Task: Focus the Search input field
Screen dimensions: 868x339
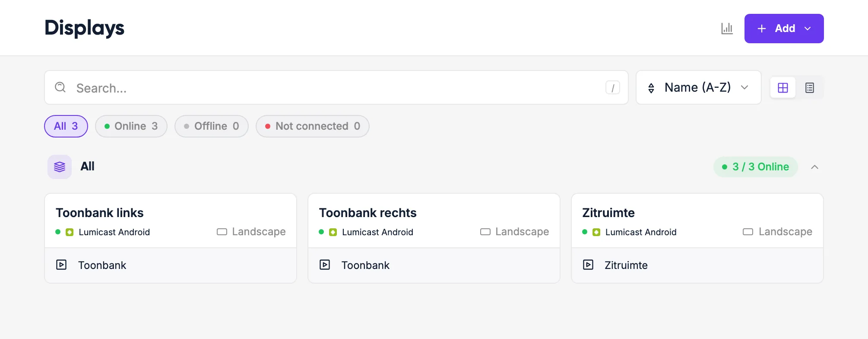Action: pos(336,87)
